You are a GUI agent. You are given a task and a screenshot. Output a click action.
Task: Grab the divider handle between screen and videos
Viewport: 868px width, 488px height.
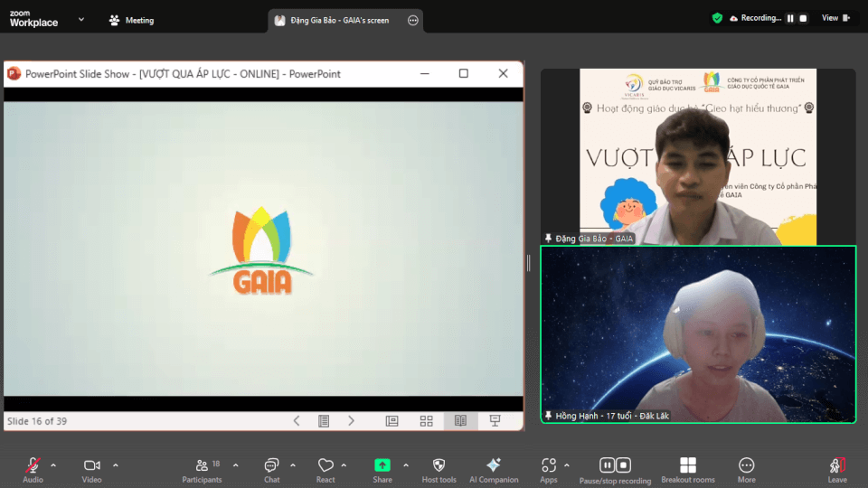[x=529, y=263]
